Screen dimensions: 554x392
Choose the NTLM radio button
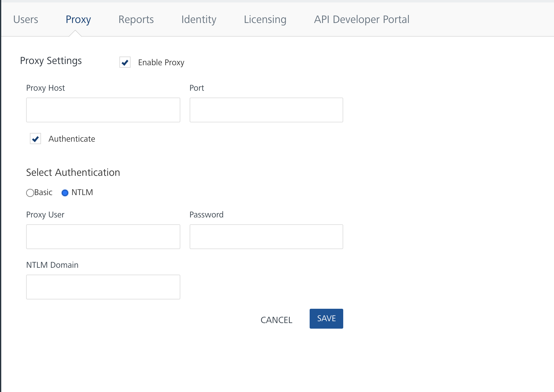click(x=65, y=193)
